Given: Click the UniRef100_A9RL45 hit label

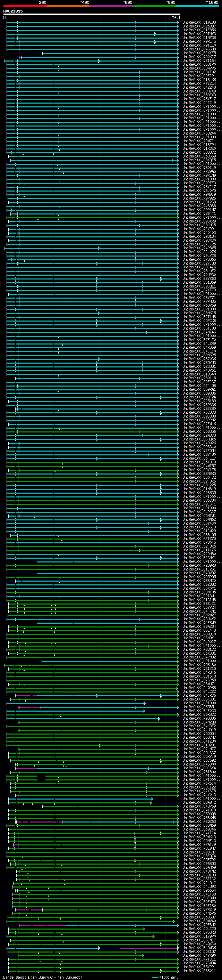Looking at the screenshot, I should (199, 41).
